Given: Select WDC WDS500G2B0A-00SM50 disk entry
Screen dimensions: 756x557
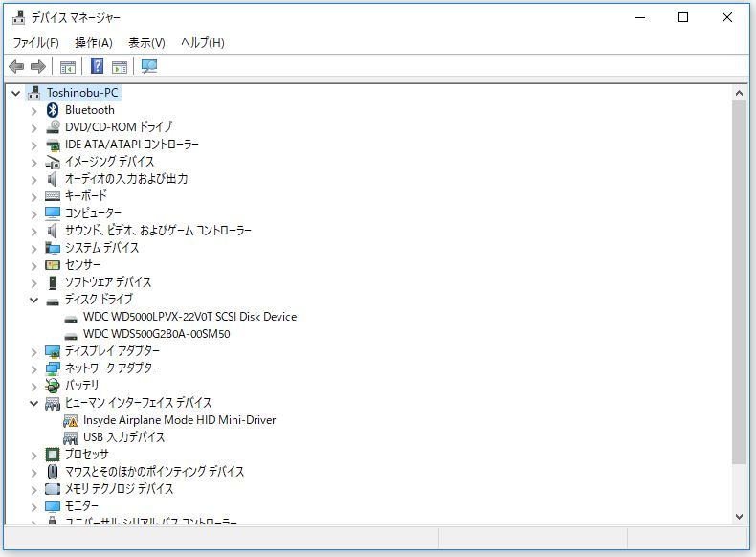Looking at the screenshot, I should pos(156,334).
